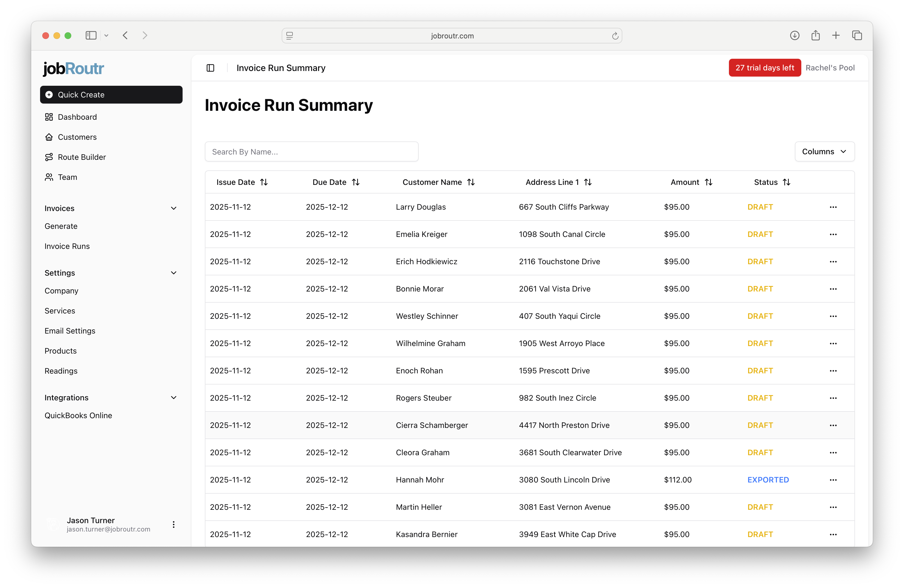Collapse the Settings section

(174, 273)
